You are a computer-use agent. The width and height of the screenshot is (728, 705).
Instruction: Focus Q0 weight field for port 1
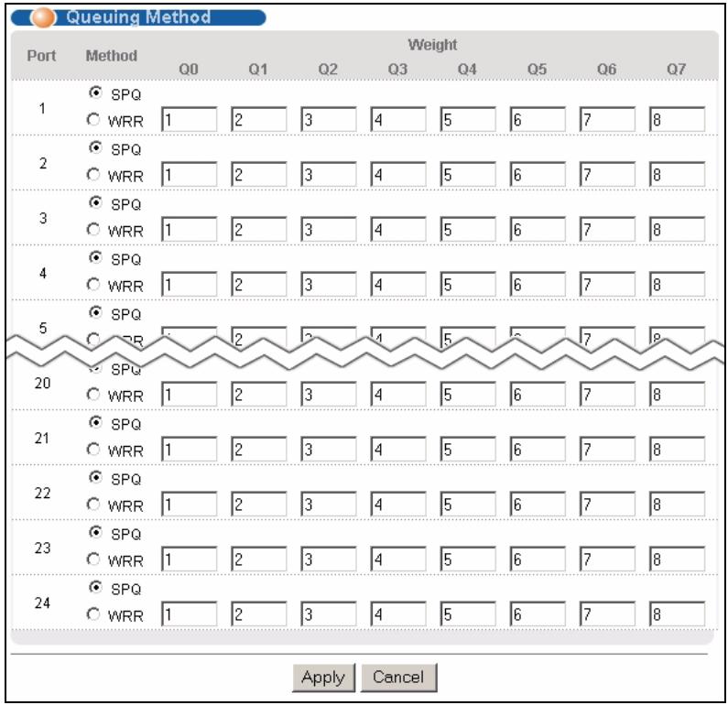[189, 120]
